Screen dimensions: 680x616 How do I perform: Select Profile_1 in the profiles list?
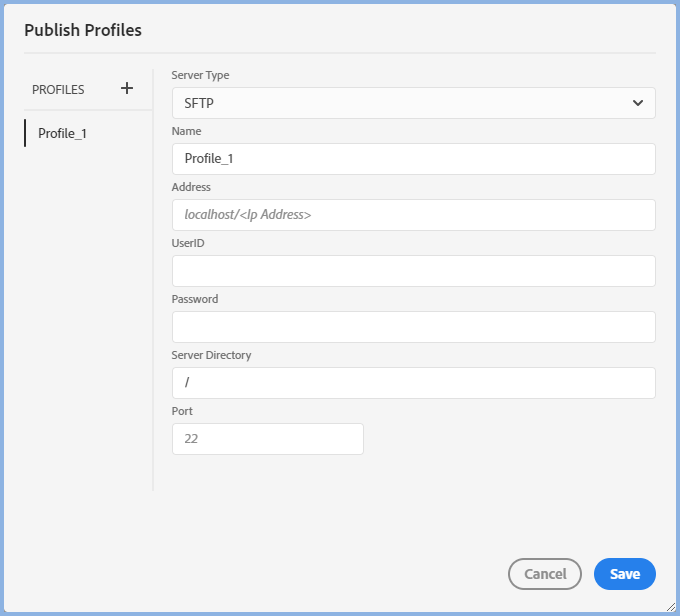(63, 133)
